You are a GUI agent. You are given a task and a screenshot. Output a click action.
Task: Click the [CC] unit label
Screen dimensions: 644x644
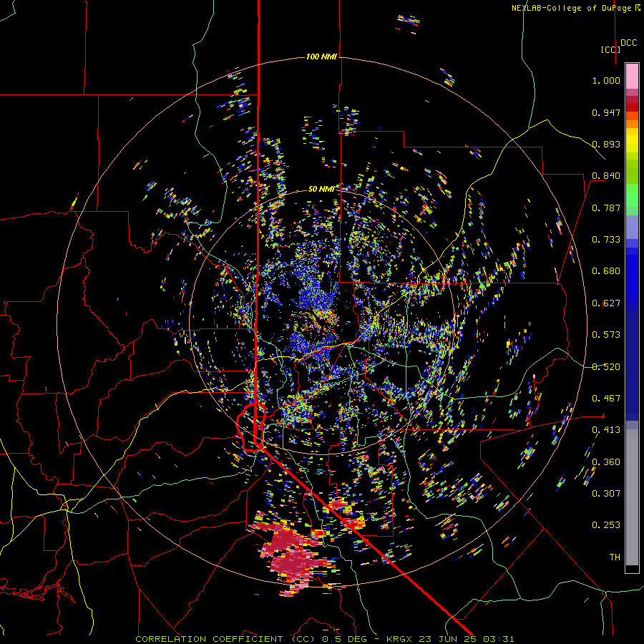click(x=610, y=49)
